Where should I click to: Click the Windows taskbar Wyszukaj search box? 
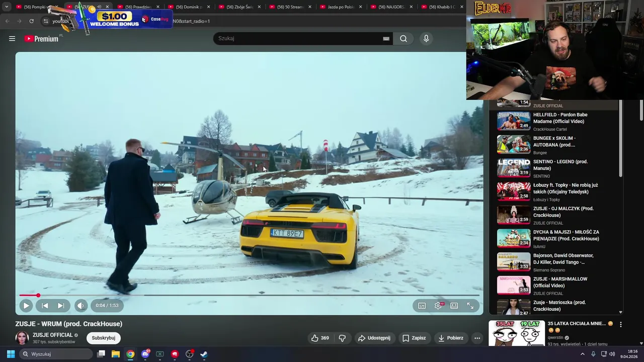coord(55,354)
